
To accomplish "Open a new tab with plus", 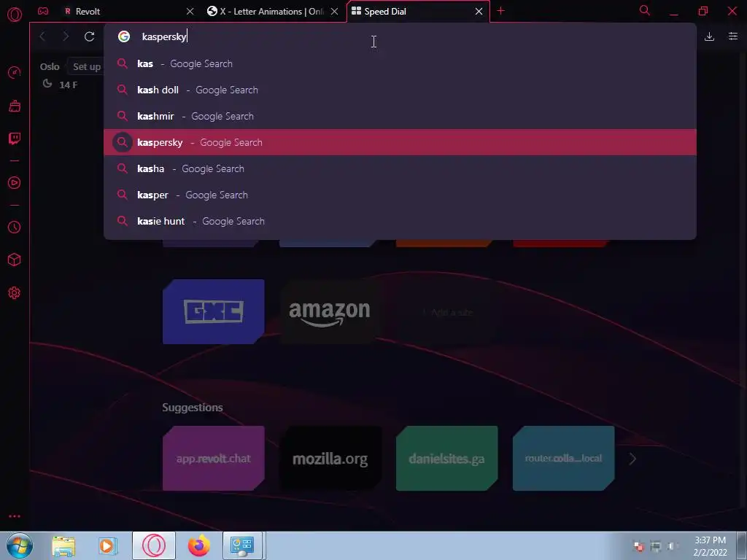I will tap(500, 11).
